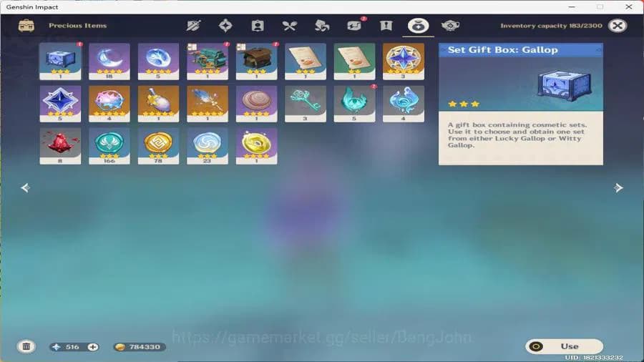Select the teal rose key item

(x=305, y=104)
